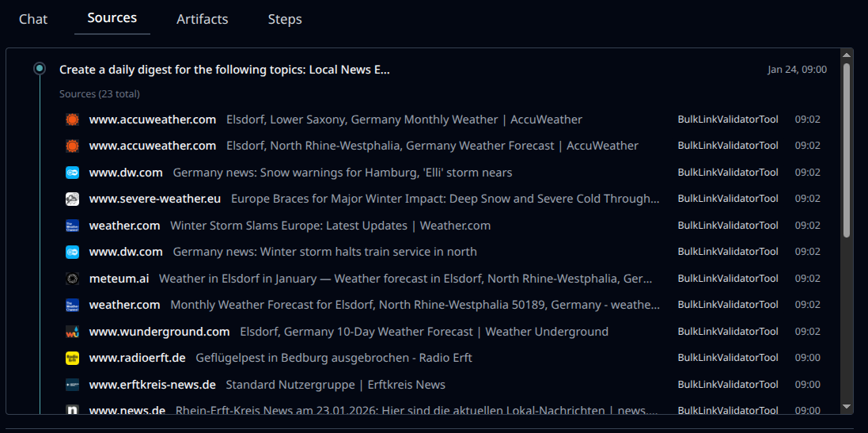Click the Erftkreis News favicon
The width and height of the screenshot is (868, 433).
[72, 384]
